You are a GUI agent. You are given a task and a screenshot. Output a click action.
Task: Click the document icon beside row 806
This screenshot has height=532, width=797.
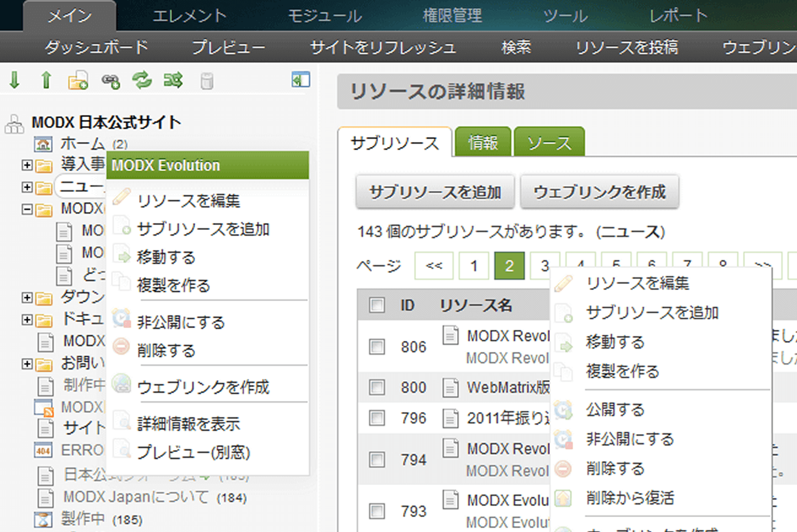pos(450,335)
